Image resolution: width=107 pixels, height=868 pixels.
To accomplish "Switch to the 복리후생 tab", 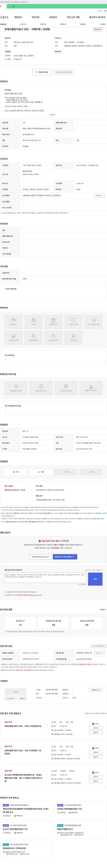I will click(x=63, y=24).
